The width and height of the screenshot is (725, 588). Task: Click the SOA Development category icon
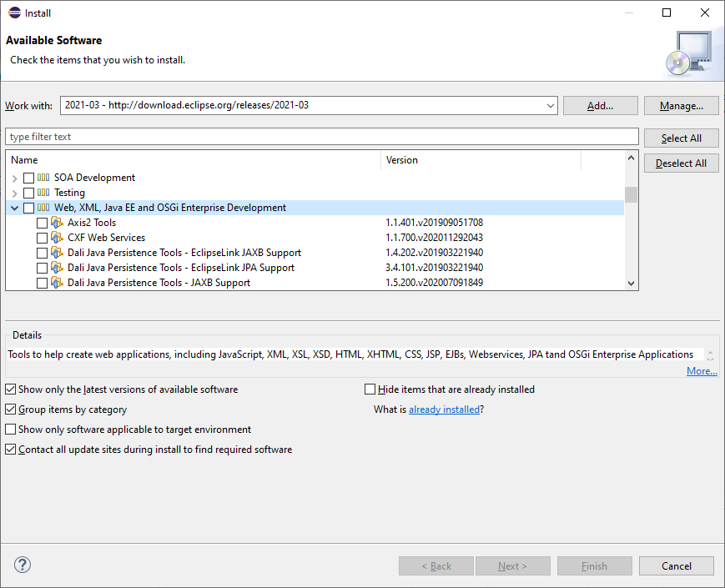click(43, 178)
